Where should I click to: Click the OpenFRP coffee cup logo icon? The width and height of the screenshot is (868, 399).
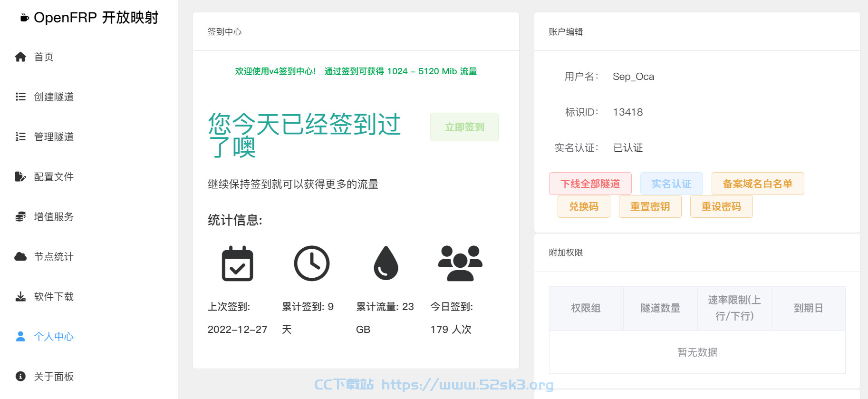[24, 18]
